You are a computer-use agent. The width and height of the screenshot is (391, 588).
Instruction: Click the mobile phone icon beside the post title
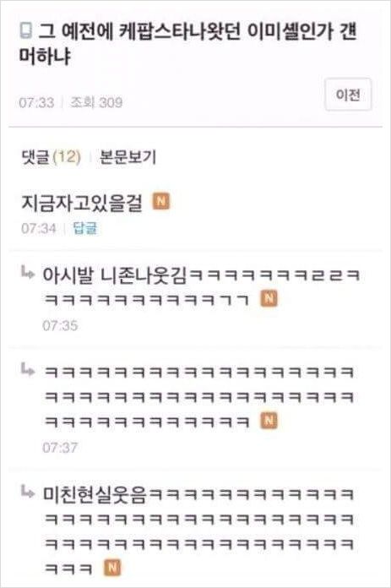(x=25, y=30)
